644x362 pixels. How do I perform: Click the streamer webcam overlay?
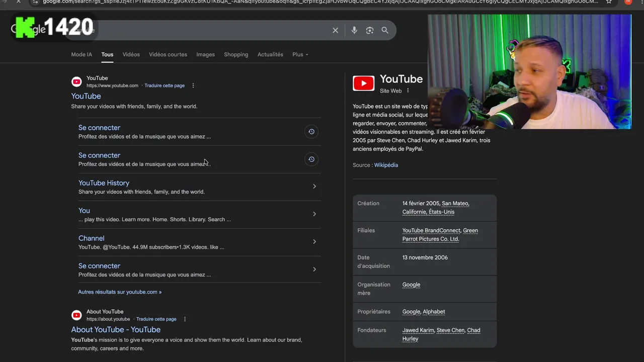pyautogui.click(x=529, y=71)
